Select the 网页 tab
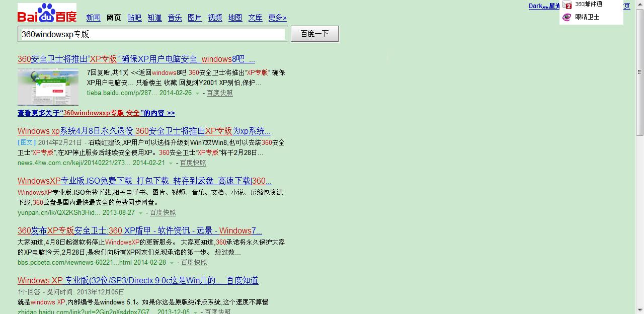 114,18
